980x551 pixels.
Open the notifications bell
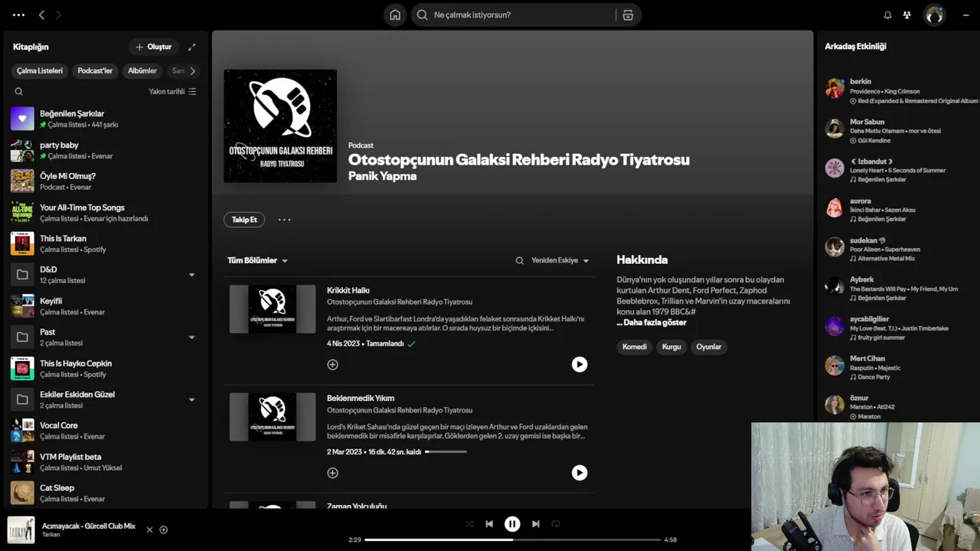tap(887, 15)
